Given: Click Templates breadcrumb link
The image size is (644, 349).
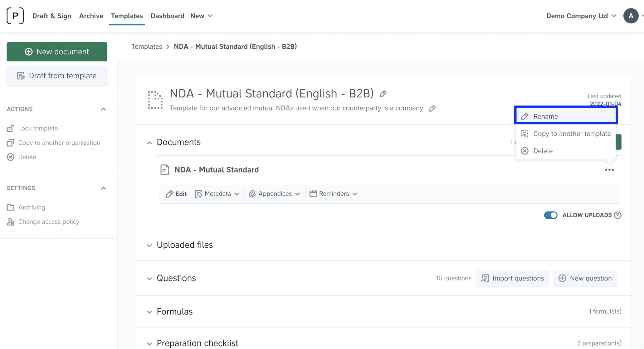Looking at the screenshot, I should 147,47.
